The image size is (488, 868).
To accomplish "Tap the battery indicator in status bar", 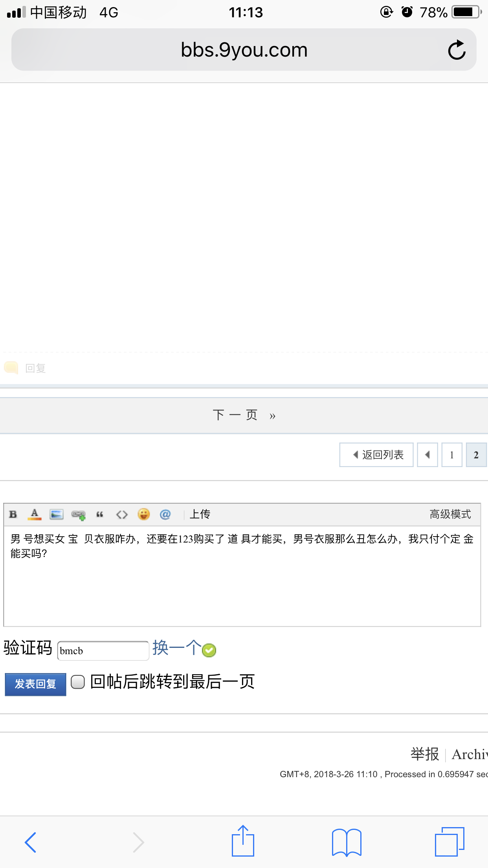I will pos(467,12).
